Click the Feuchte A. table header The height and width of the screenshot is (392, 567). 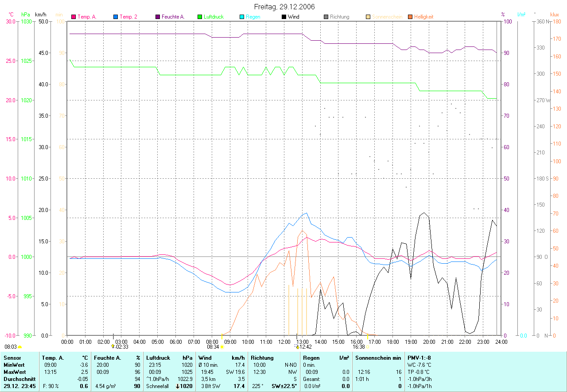tap(108, 357)
